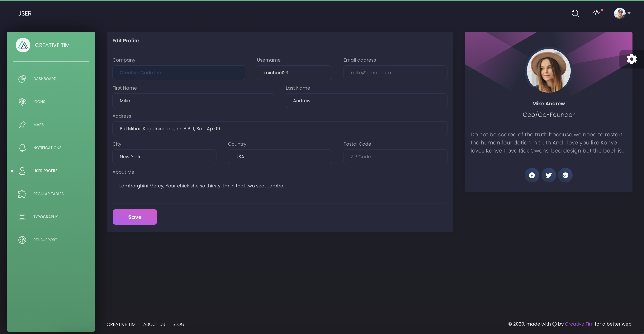Click the Google Plus icon button
This screenshot has height=334, width=644.
coord(565,175)
